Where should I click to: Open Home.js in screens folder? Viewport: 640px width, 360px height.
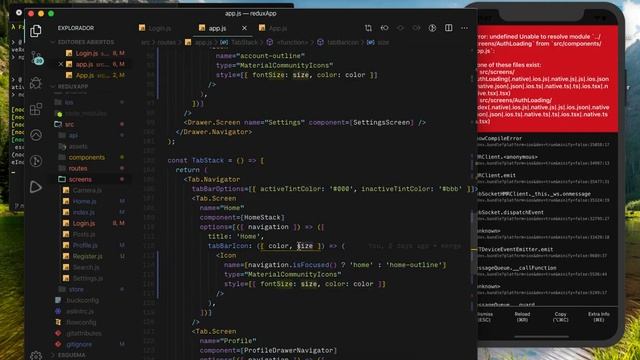click(x=84, y=201)
